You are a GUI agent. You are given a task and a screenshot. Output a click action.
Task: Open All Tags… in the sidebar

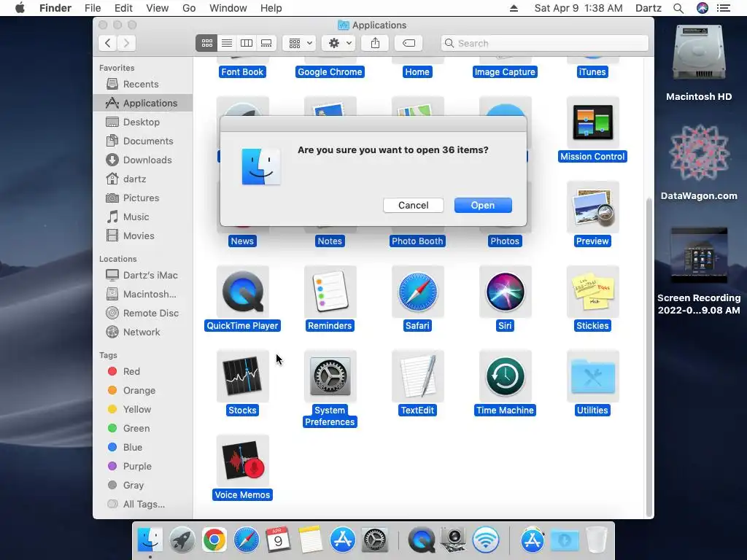click(142, 505)
